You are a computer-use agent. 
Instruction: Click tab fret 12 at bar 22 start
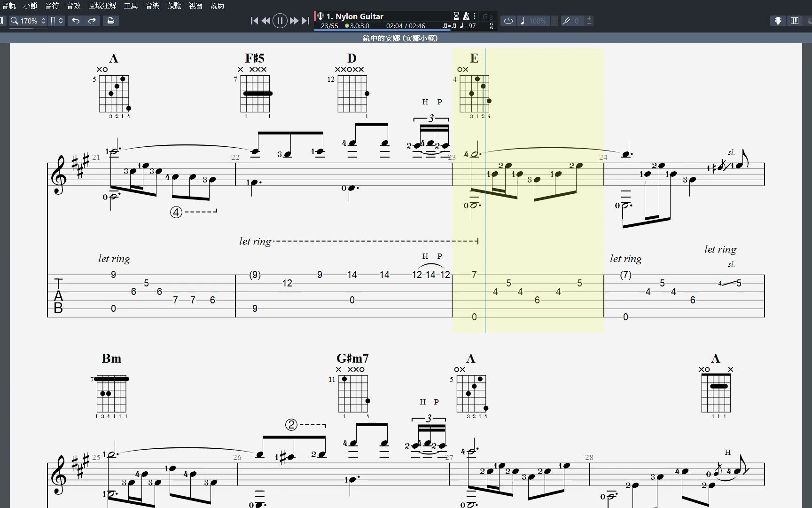point(287,283)
